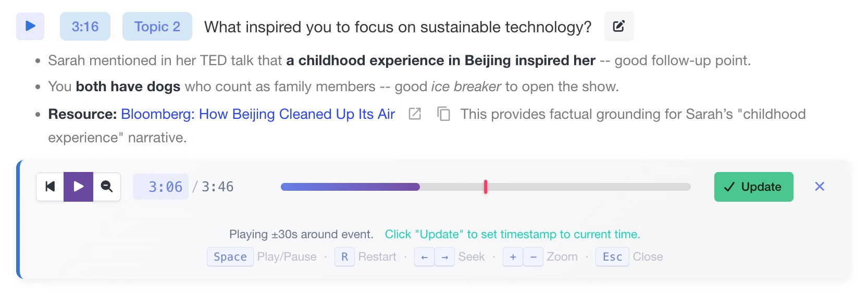Close the timestamp editor panel
This screenshot has height=295, width=868.
click(820, 187)
